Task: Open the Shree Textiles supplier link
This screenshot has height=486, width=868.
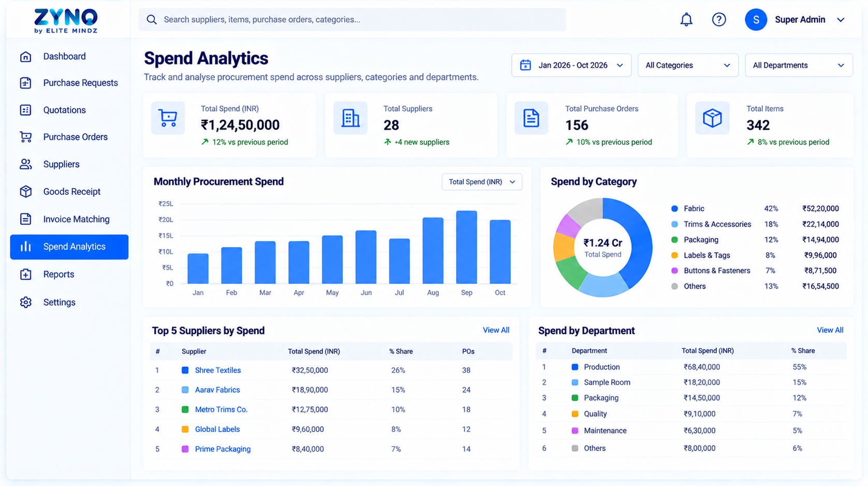Action: (x=218, y=370)
